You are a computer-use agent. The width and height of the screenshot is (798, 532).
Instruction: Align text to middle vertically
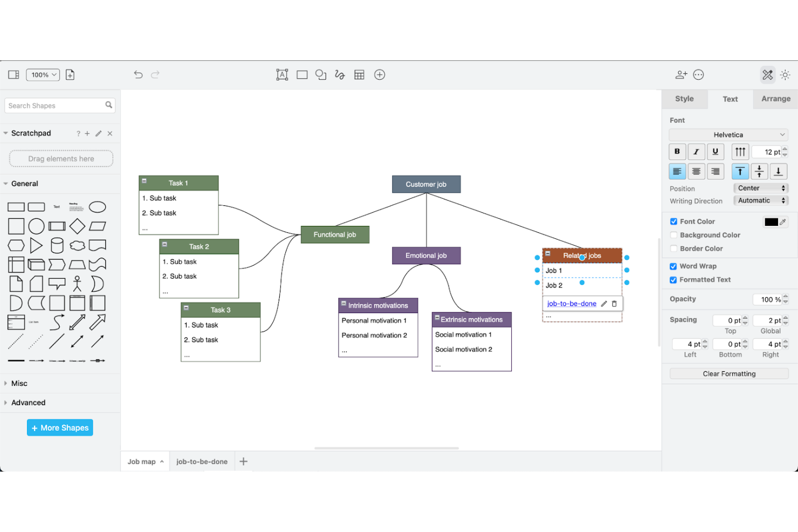(x=759, y=171)
